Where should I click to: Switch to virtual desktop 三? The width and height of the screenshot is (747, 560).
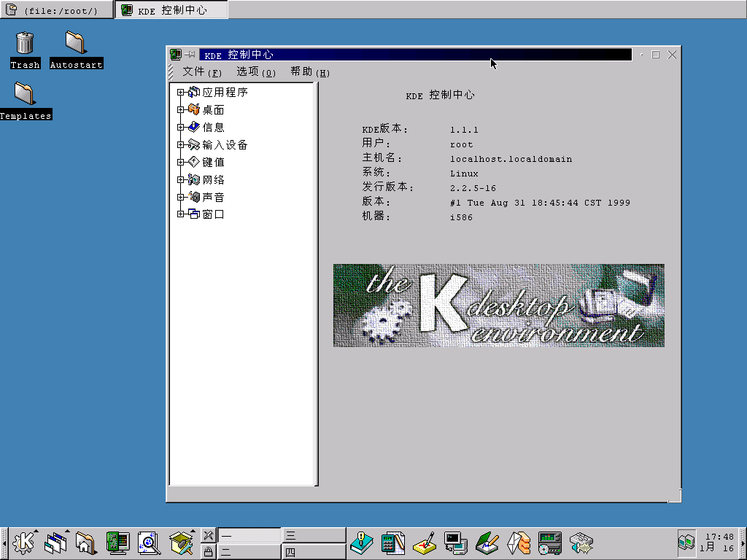tap(314, 536)
